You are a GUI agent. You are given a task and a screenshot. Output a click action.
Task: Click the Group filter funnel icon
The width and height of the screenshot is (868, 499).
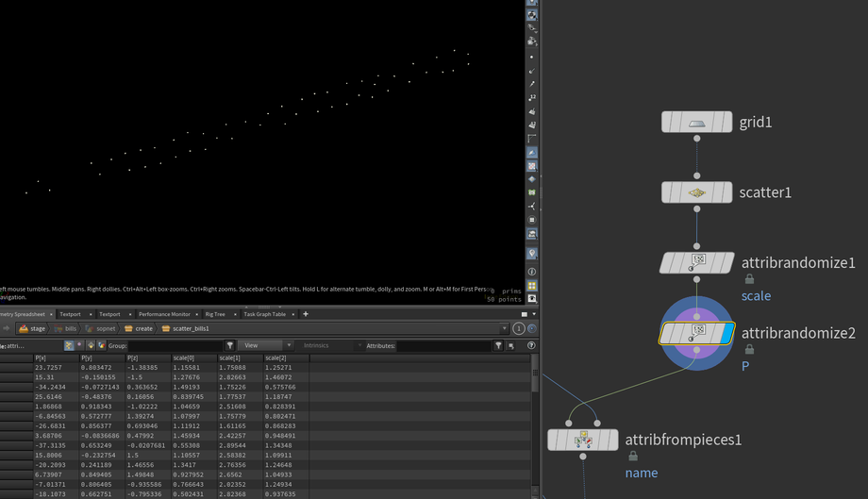click(230, 346)
